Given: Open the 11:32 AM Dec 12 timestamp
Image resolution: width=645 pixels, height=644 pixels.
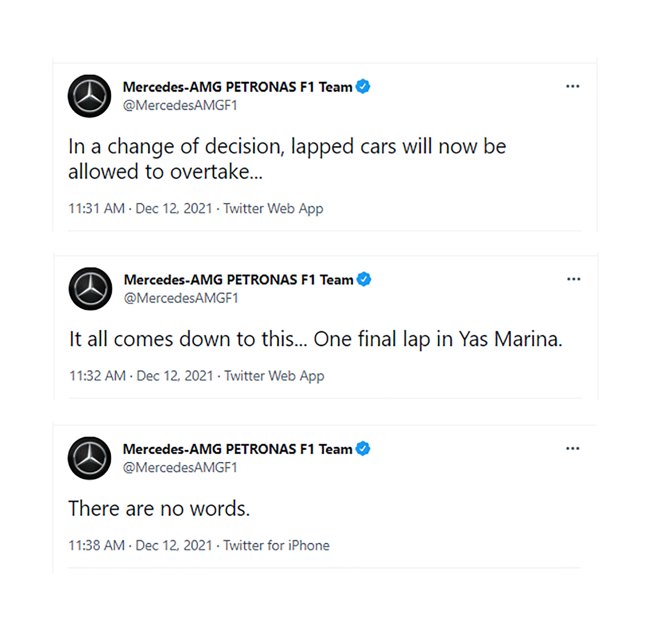Looking at the screenshot, I should coord(141,376).
